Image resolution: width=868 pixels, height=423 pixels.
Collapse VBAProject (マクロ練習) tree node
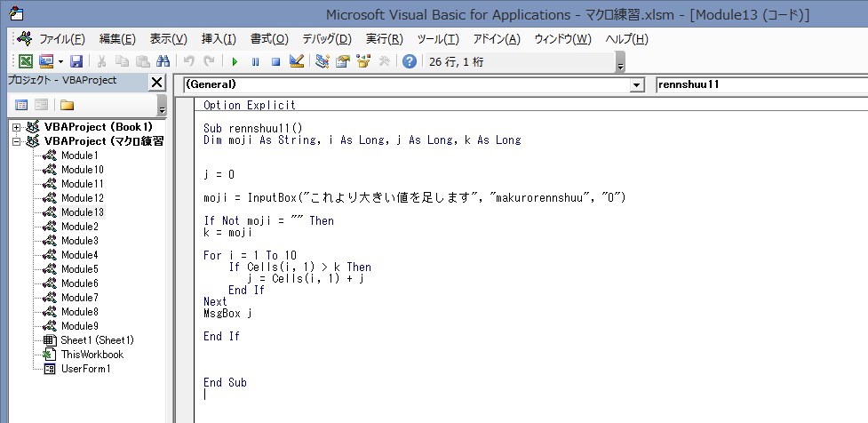tap(16, 141)
